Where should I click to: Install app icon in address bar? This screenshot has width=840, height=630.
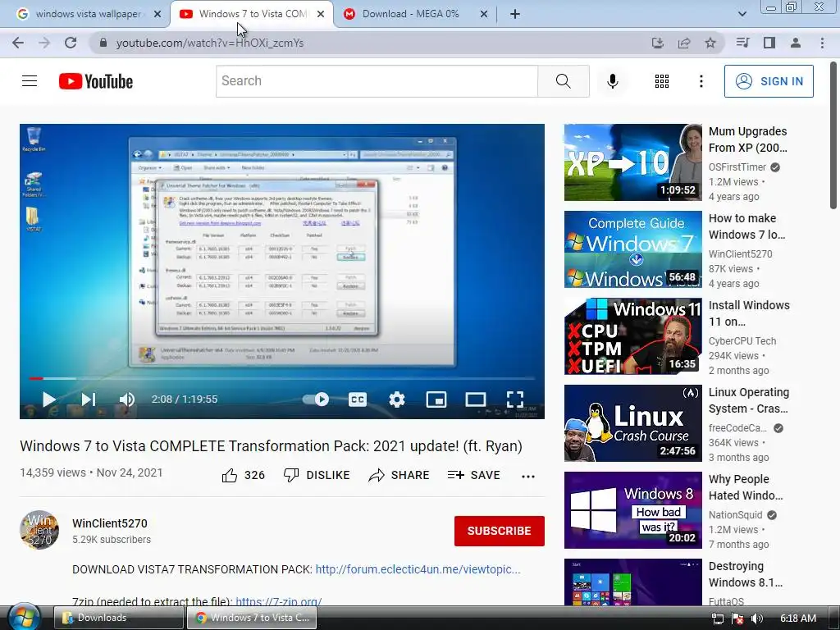pyautogui.click(x=657, y=43)
